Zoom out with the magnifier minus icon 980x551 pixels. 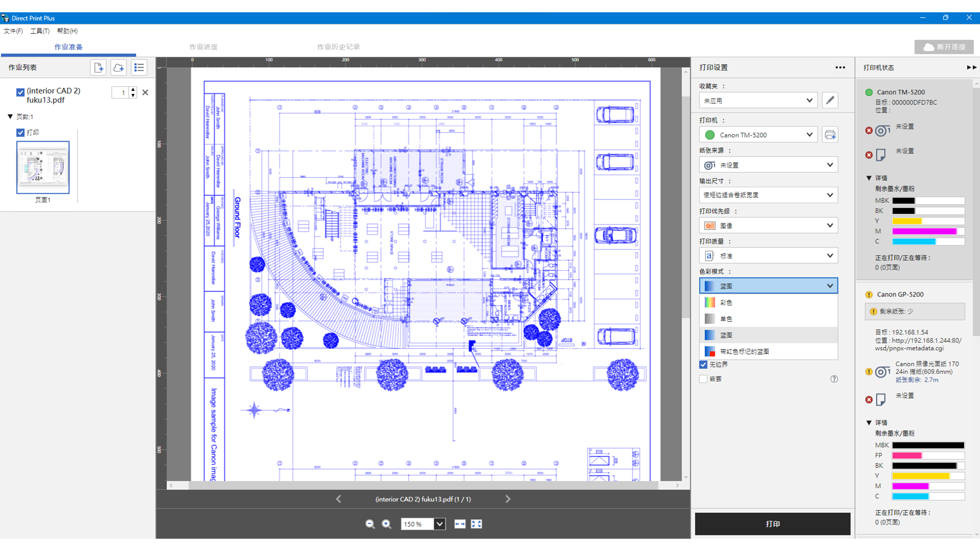pos(370,524)
